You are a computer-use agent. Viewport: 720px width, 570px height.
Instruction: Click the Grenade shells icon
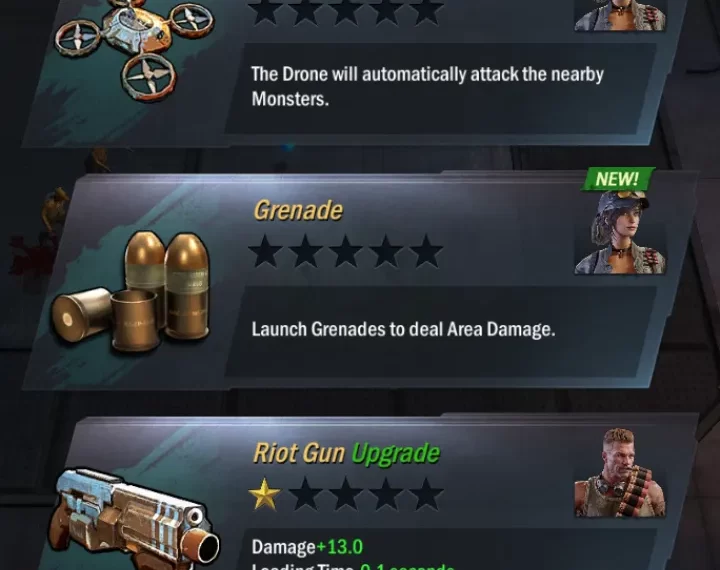(130, 291)
